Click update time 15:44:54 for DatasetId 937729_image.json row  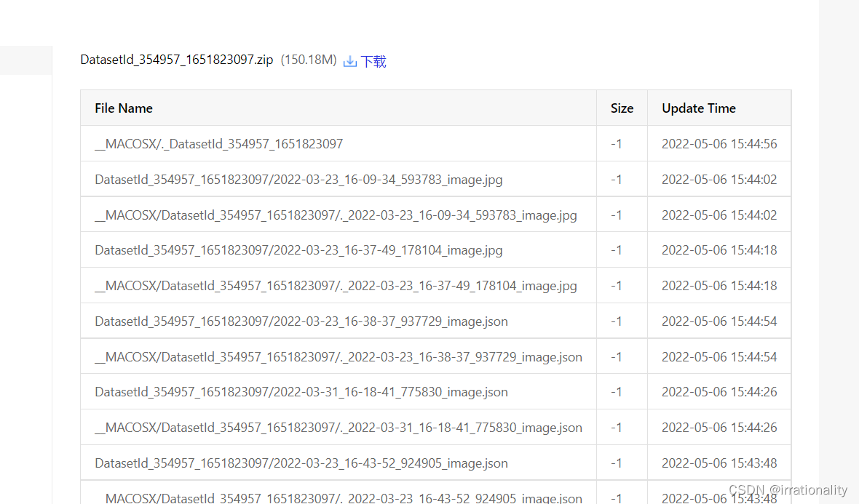click(x=719, y=321)
